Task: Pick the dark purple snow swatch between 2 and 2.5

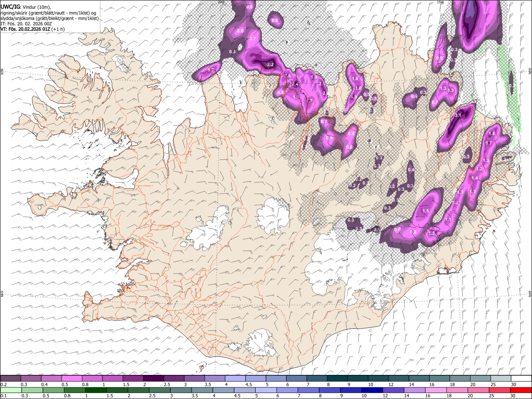Action: (x=153, y=379)
